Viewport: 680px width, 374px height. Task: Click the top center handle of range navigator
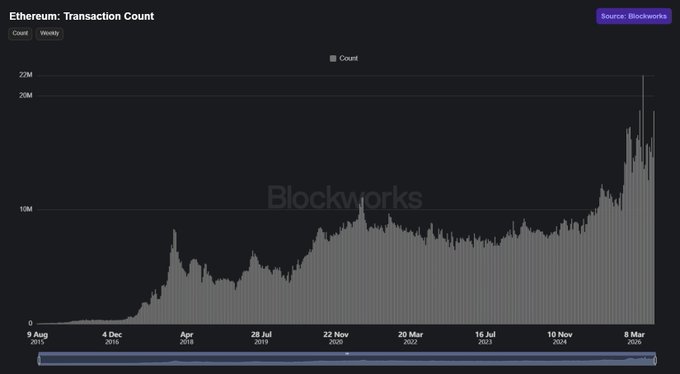[347, 354]
